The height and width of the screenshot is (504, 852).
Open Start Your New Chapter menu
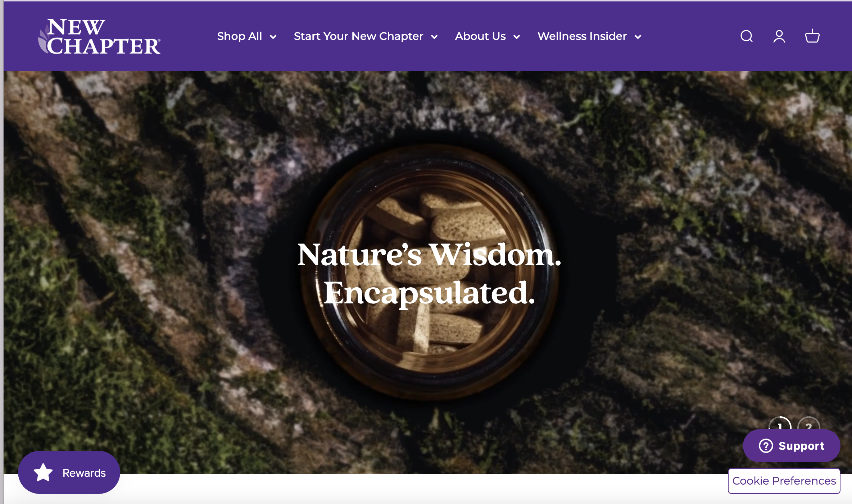coord(358,36)
